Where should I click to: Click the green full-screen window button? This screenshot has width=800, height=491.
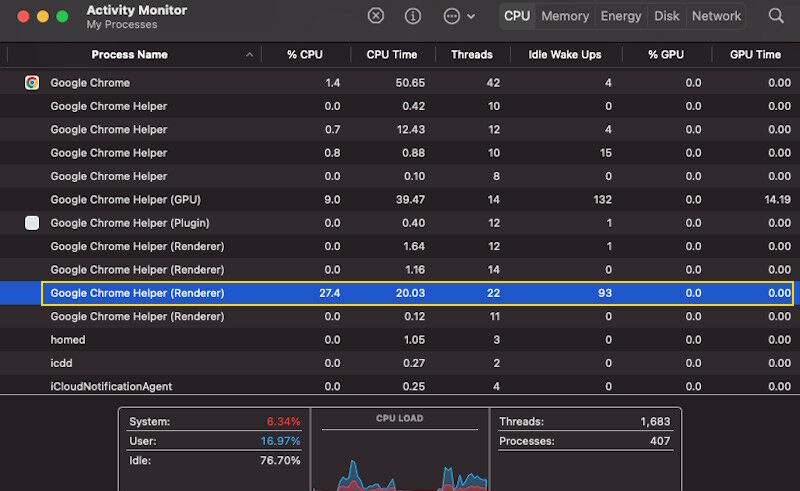tap(62, 16)
